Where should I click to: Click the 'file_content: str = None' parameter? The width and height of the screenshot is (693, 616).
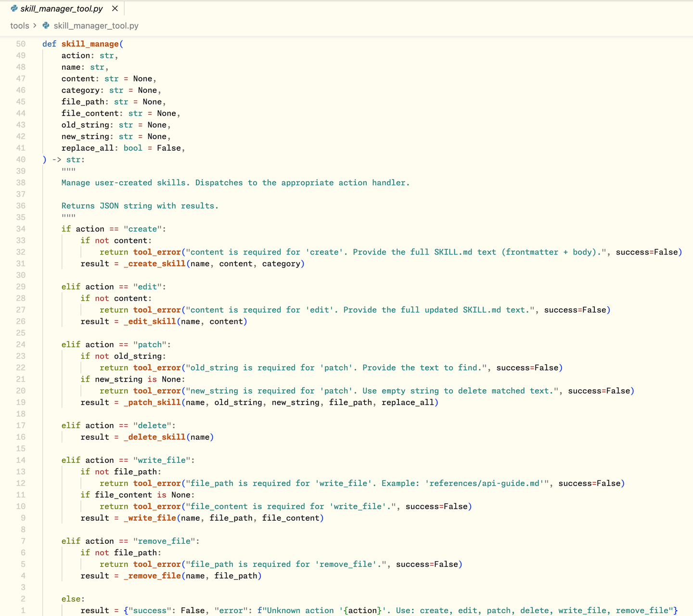click(x=120, y=113)
